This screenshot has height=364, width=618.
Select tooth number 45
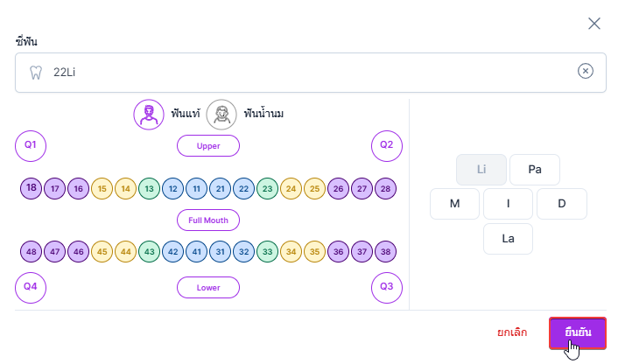click(102, 251)
